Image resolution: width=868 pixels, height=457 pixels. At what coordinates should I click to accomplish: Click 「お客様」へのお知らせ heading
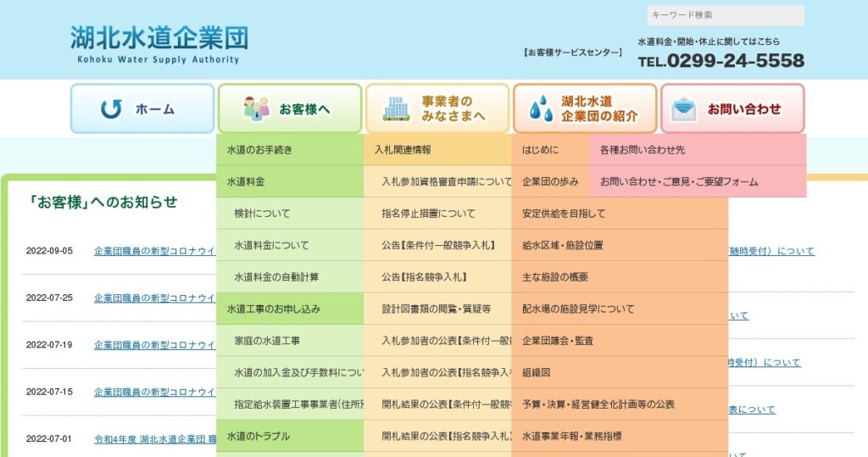click(x=103, y=202)
